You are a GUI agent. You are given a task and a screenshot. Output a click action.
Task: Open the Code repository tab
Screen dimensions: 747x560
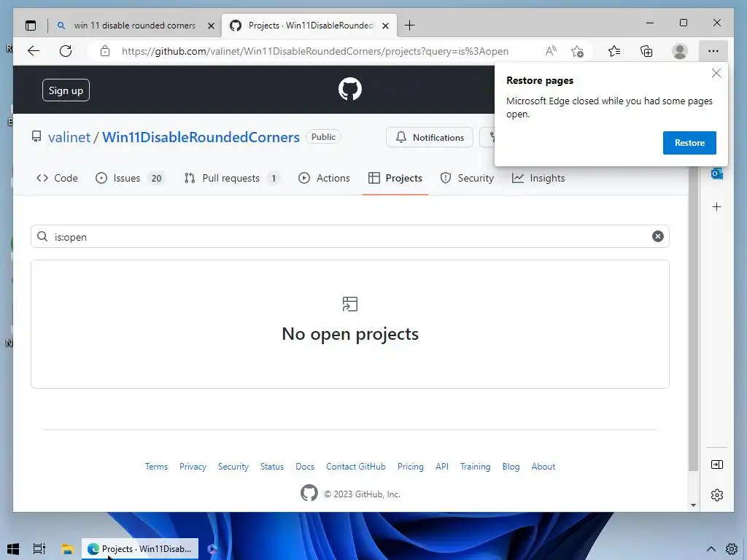pyautogui.click(x=57, y=178)
